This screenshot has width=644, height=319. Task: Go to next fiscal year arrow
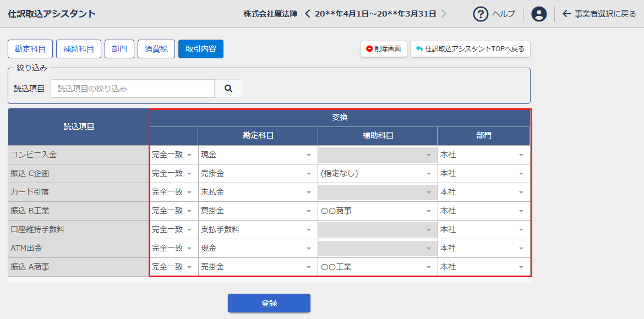444,14
